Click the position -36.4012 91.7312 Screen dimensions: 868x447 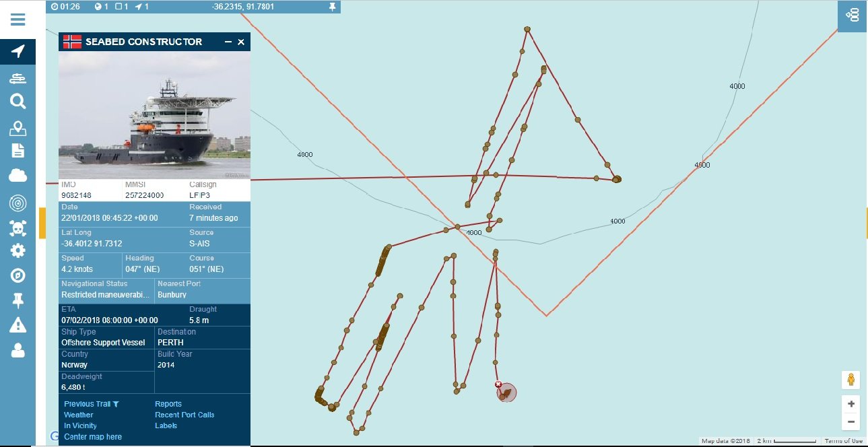pyautogui.click(x=92, y=243)
